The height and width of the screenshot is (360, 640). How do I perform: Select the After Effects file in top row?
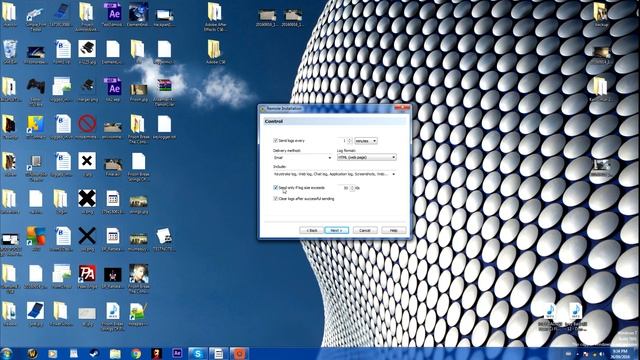click(x=113, y=15)
